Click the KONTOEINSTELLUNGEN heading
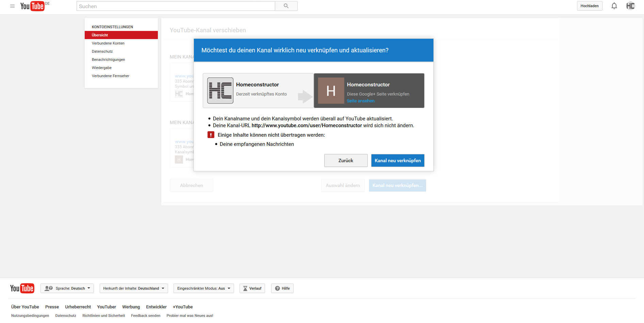Screen dimensions: 644x323 (112, 27)
